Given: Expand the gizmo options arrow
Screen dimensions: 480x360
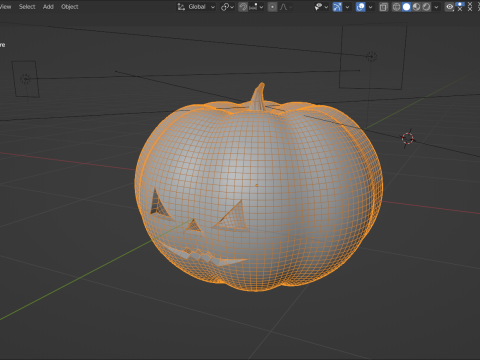Looking at the screenshot, I should pos(347,7).
